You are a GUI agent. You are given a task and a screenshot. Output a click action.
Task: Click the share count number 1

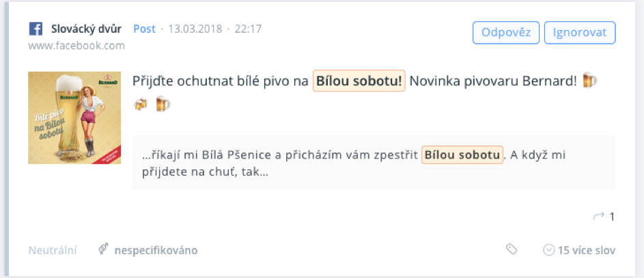coord(612,217)
